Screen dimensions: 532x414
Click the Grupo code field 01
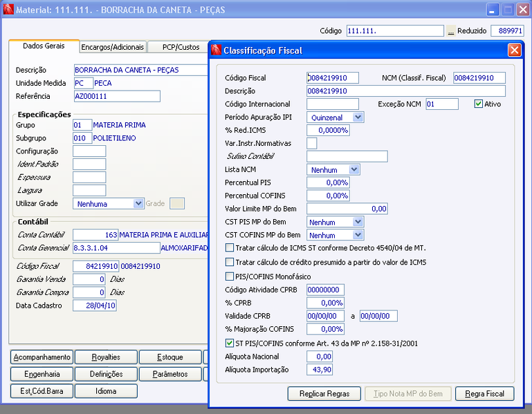point(82,125)
